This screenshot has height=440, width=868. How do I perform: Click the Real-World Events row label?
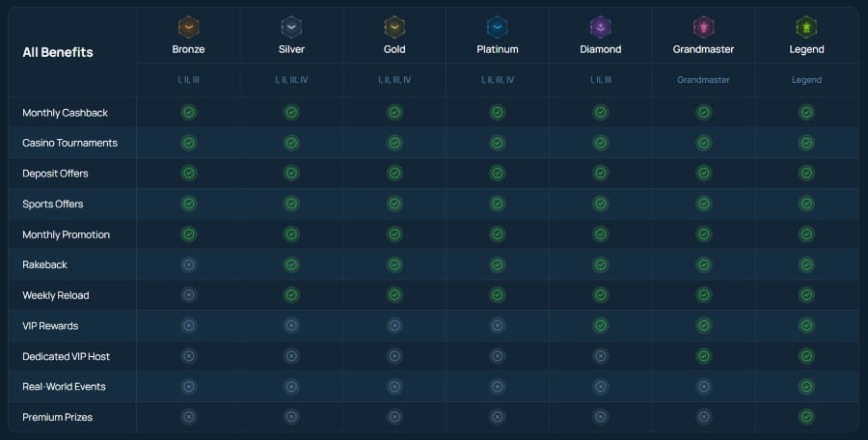[64, 386]
